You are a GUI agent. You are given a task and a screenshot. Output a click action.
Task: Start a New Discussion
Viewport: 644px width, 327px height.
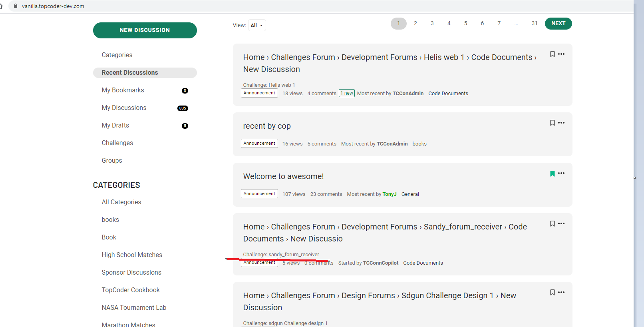(x=145, y=30)
